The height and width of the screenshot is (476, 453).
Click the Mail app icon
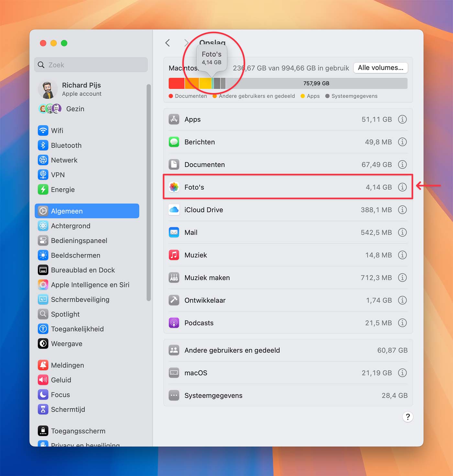click(x=174, y=232)
